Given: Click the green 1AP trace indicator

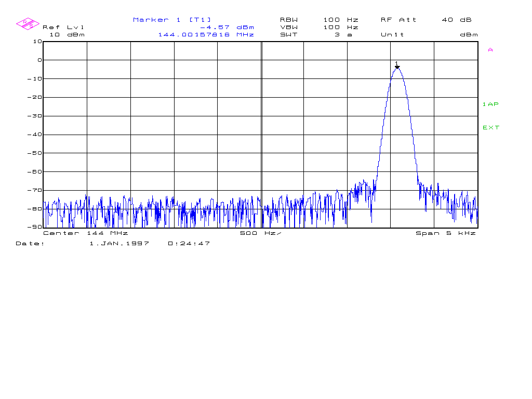Looking at the screenshot, I should pyautogui.click(x=490, y=104).
